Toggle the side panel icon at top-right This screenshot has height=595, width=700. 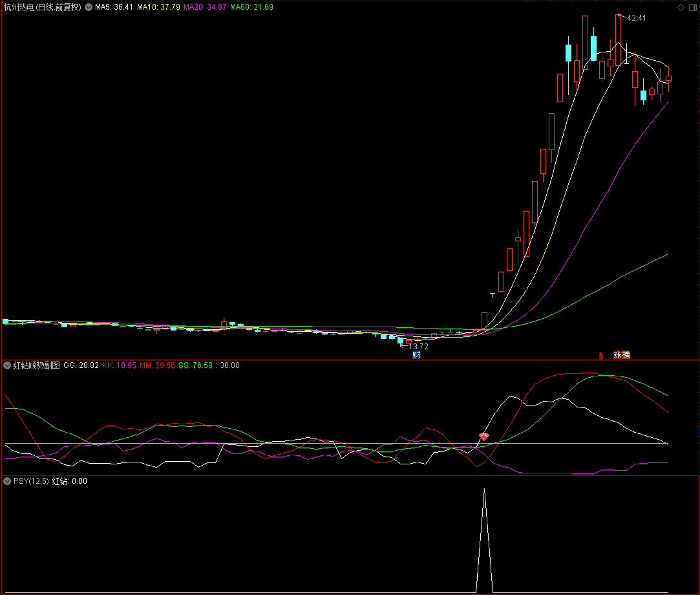(692, 7)
